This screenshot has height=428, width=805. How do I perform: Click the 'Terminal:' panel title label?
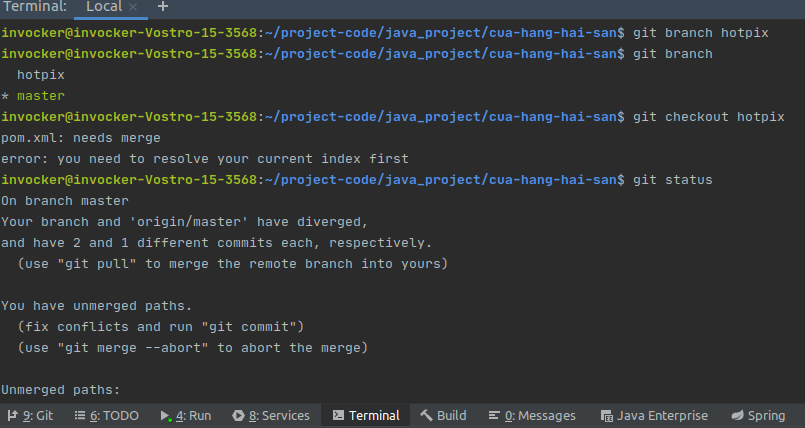click(x=34, y=7)
